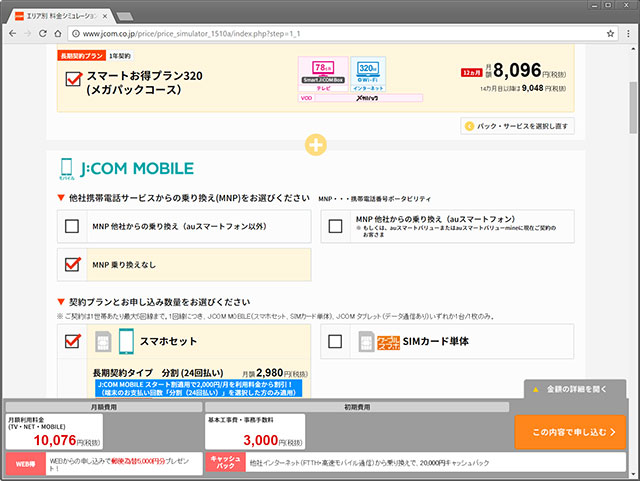Click 長期契約タイプ 分割(24回払い) text
This screenshot has width=640, height=481.
(x=158, y=373)
